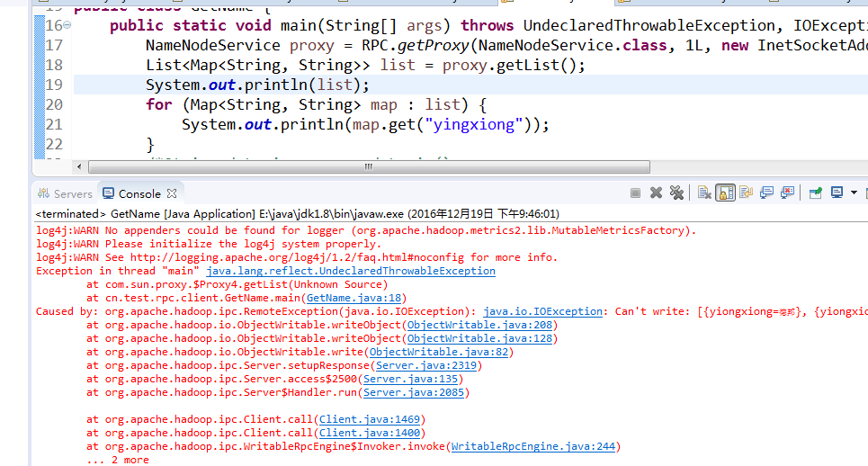Click line number 21 in the editor gutter

point(54,124)
